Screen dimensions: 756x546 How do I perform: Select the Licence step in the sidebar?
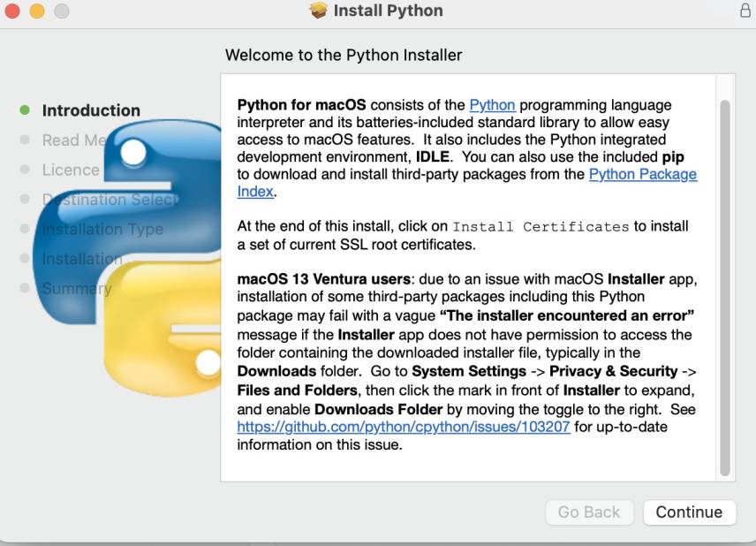coord(72,170)
